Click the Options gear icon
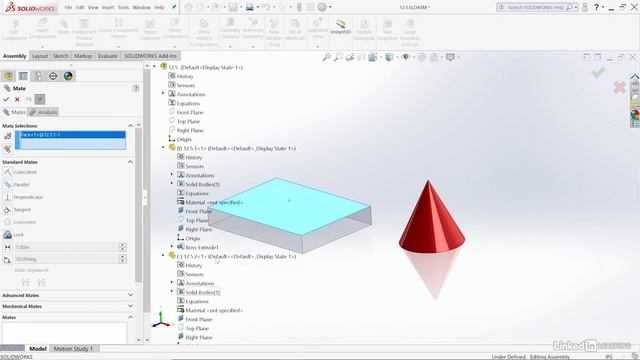The image size is (640, 360). (x=322, y=7)
